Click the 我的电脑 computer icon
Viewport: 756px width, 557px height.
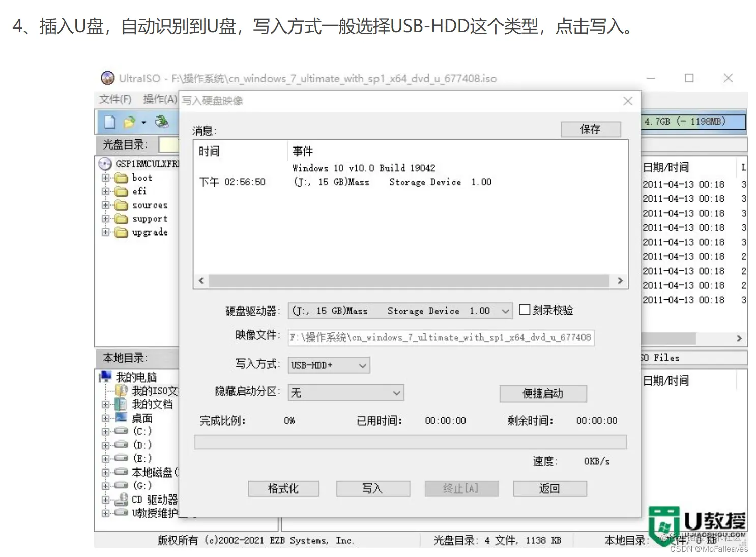click(x=105, y=376)
